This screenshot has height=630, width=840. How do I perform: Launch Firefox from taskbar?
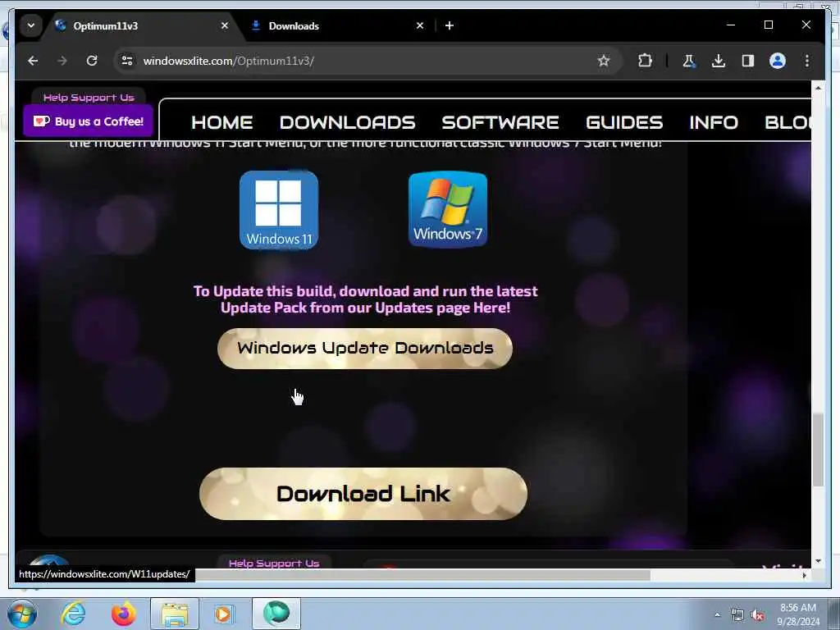click(x=123, y=614)
